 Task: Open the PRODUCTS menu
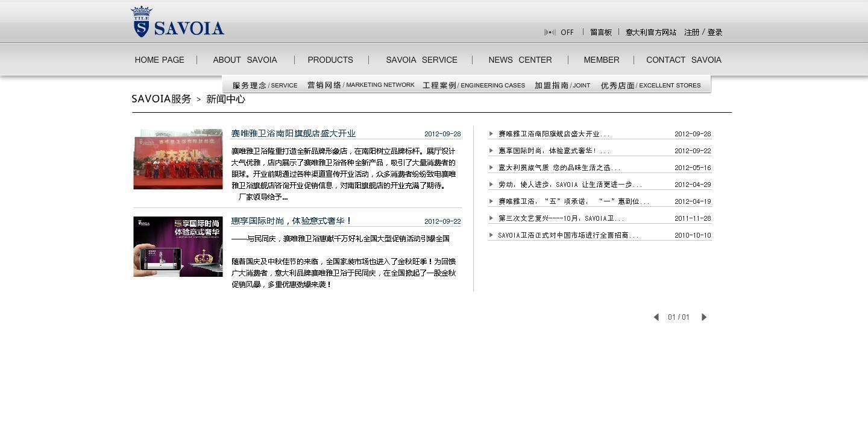tap(330, 60)
